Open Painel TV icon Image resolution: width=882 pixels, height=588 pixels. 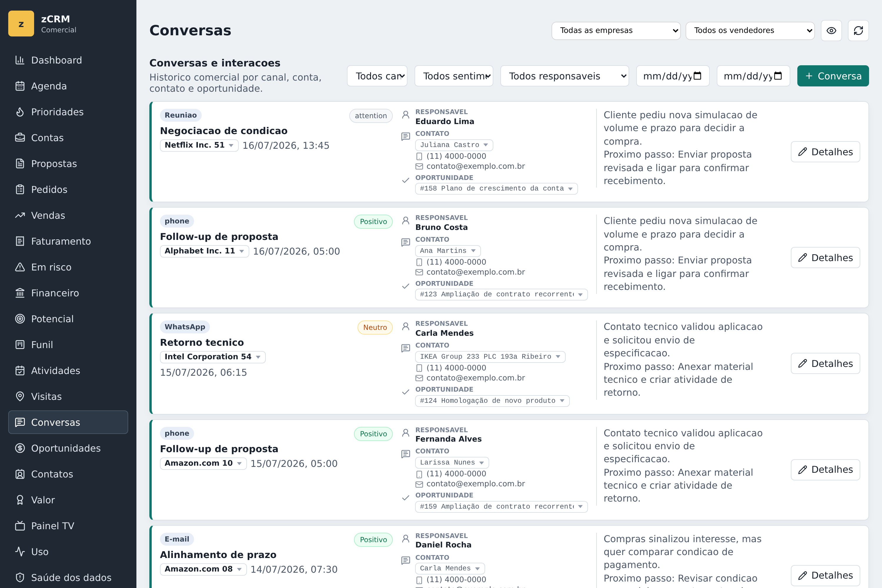[20, 526]
